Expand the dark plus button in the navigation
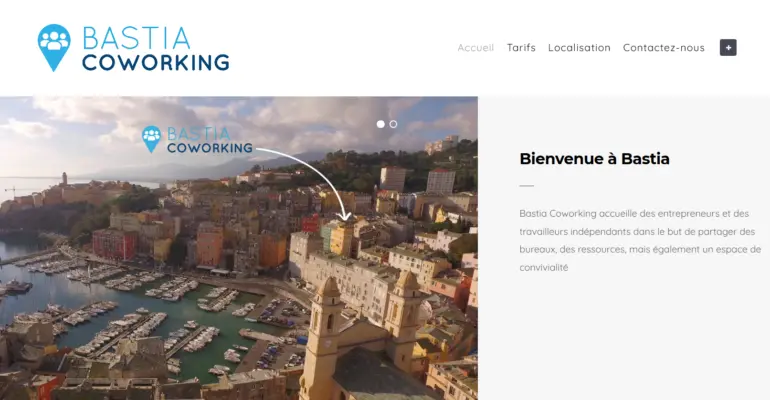Viewport: 770px width, 400px height. pyautogui.click(x=728, y=48)
